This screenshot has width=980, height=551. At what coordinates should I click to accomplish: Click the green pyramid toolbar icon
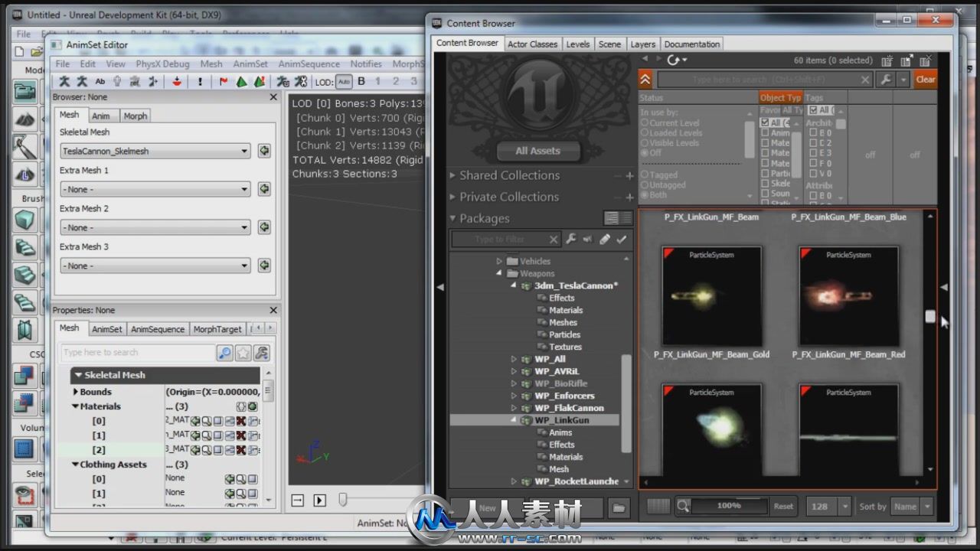(x=241, y=82)
